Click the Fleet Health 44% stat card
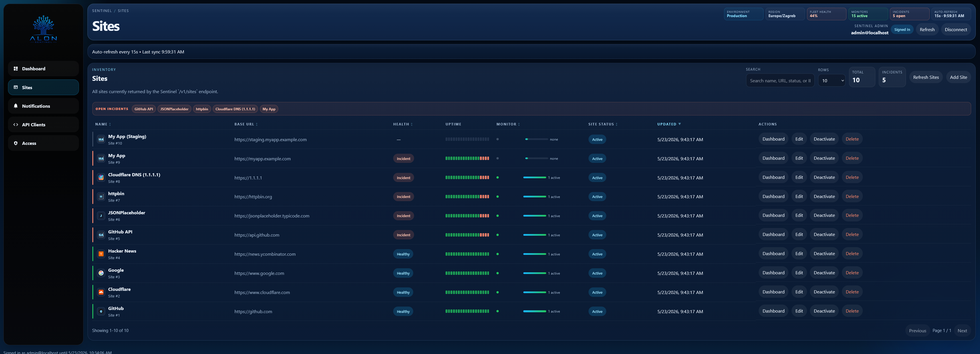The height and width of the screenshot is (354, 980). click(826, 14)
